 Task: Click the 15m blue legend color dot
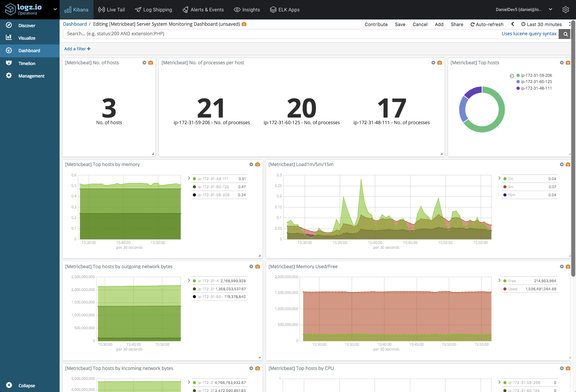pos(505,195)
